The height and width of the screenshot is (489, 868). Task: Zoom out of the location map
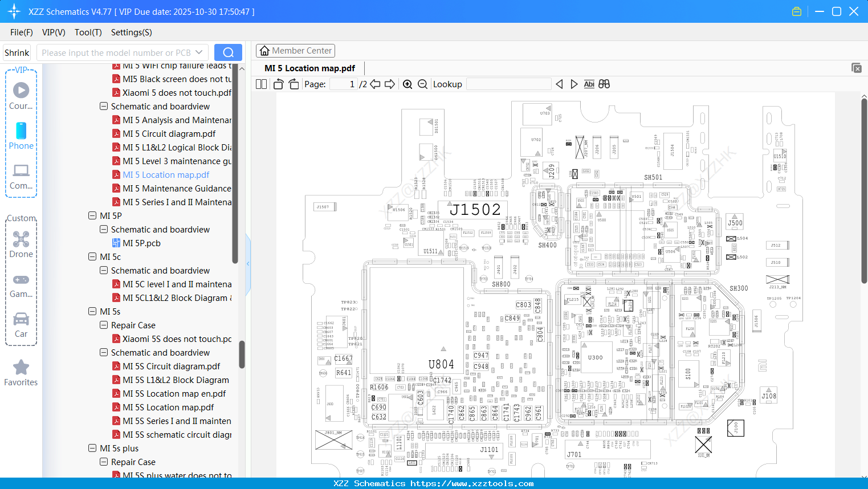point(422,84)
